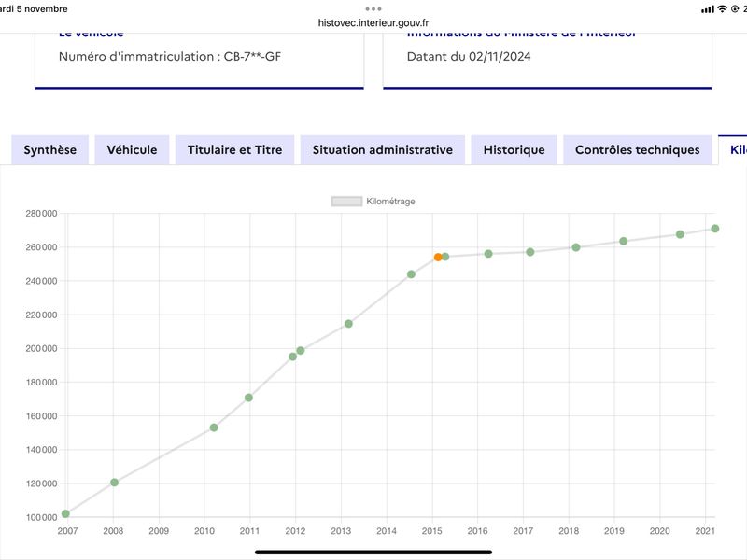Image resolution: width=747 pixels, height=560 pixels.
Task: Tap the Wi-Fi status icon
Action: [x=722, y=8]
